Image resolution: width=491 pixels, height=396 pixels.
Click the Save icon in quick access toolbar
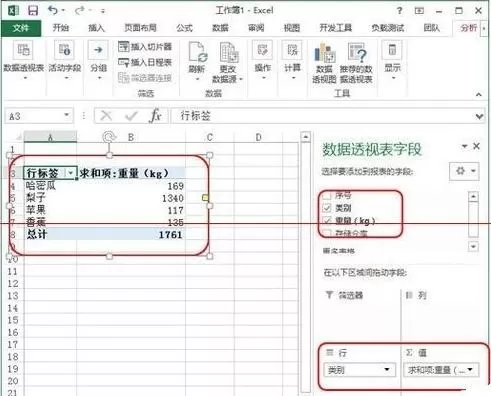[x=33, y=11]
